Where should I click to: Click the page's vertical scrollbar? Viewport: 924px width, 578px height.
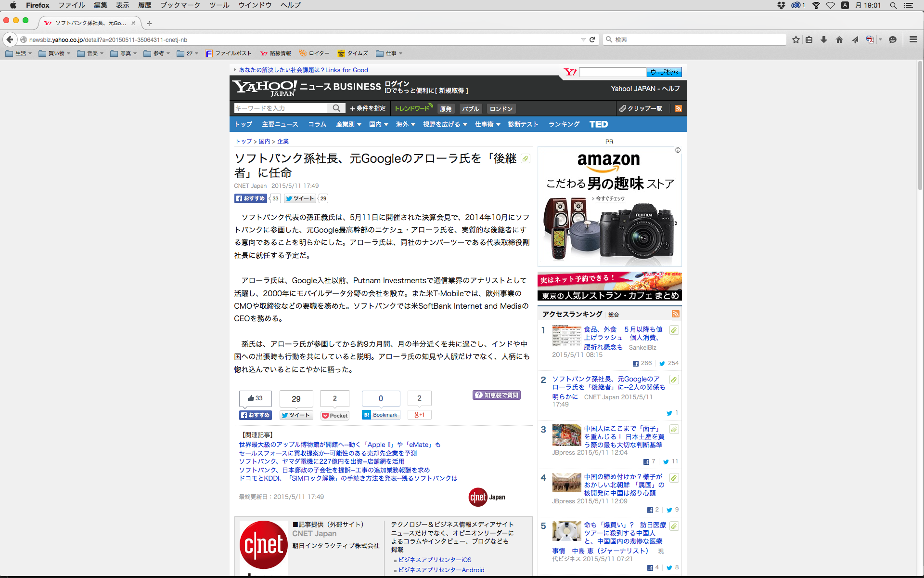[920, 125]
